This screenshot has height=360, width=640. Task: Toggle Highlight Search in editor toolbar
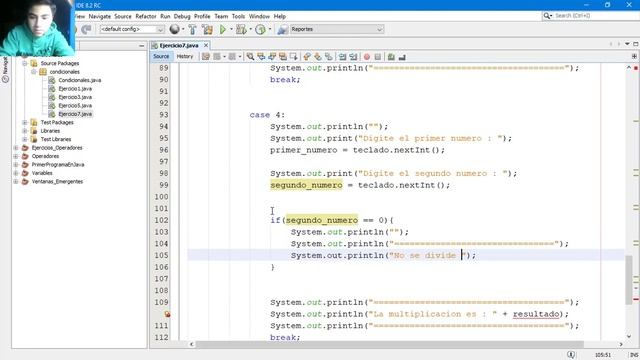click(283, 57)
